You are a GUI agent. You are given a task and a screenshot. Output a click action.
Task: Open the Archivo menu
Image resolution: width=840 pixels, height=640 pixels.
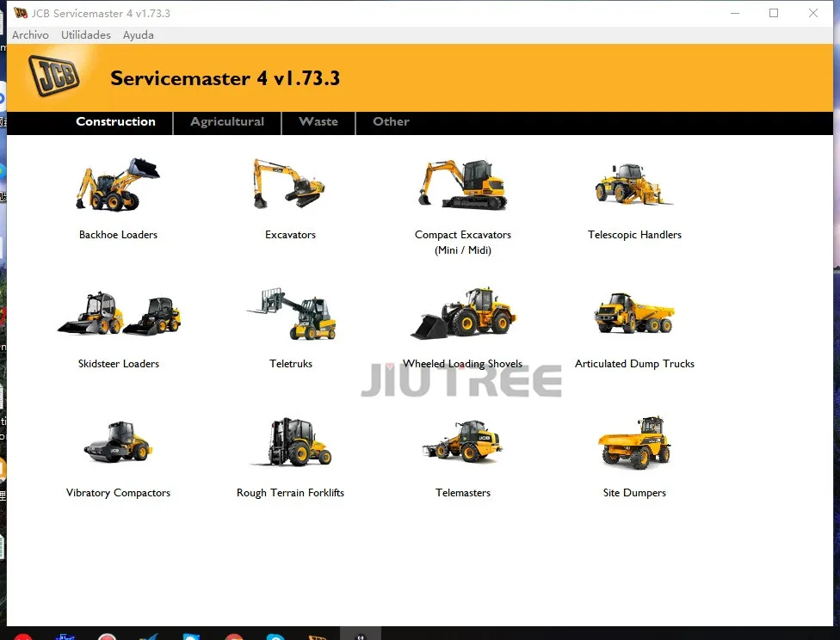coord(30,34)
